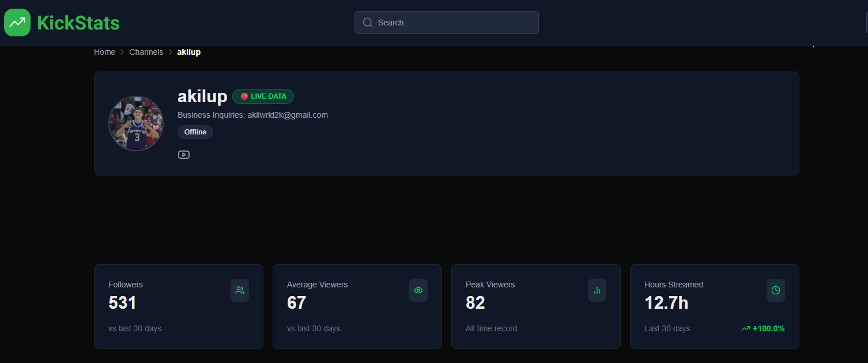Click the Peak Viewers bar chart icon
The image size is (868, 363).
[597, 290]
